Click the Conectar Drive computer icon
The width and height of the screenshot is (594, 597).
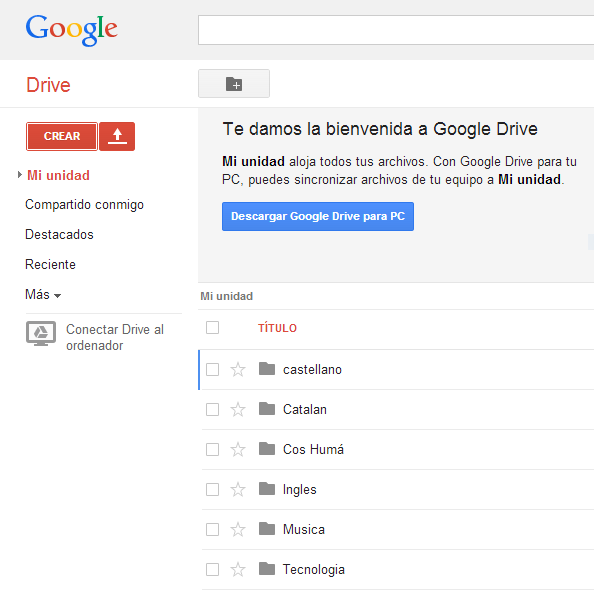pos(41,333)
